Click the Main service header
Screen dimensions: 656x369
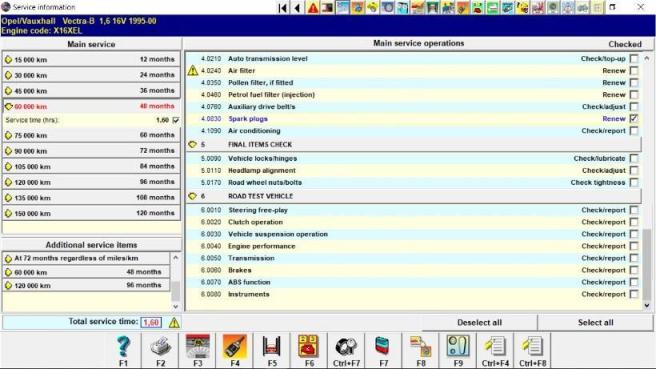[91, 44]
